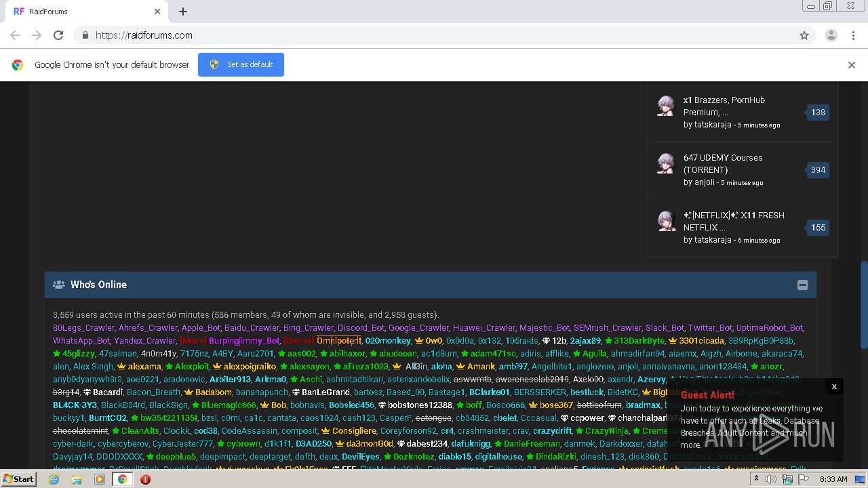The width and height of the screenshot is (868, 488).
Task: Open Windows Start menu
Action: (19, 479)
